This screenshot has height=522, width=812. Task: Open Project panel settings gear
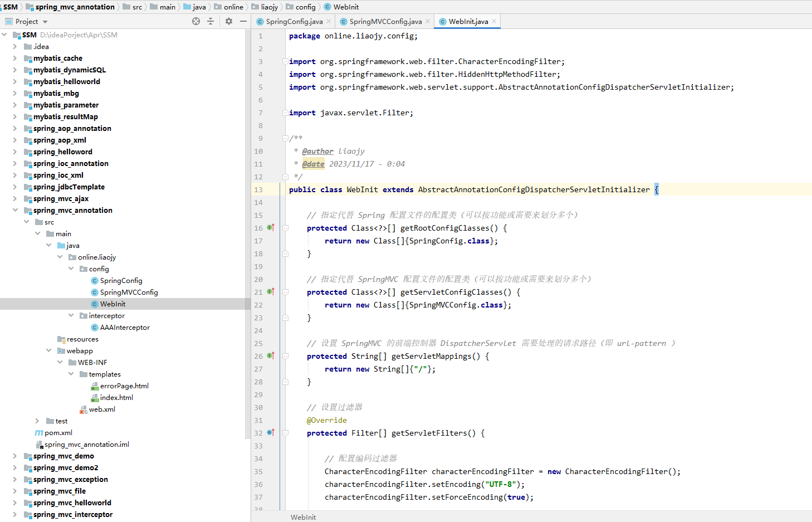[x=229, y=21]
